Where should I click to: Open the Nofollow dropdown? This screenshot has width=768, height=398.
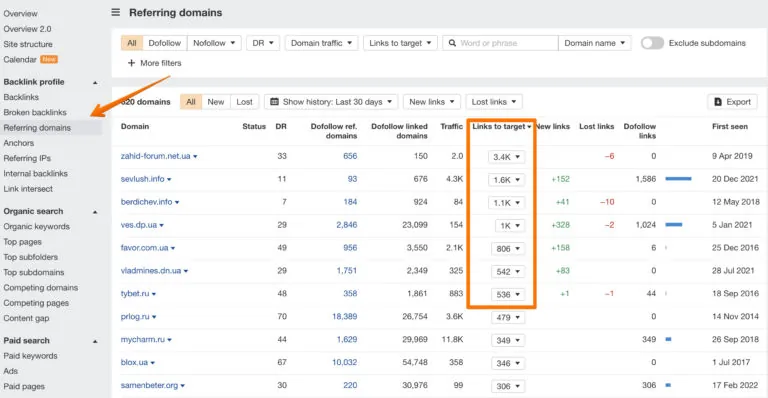[214, 43]
